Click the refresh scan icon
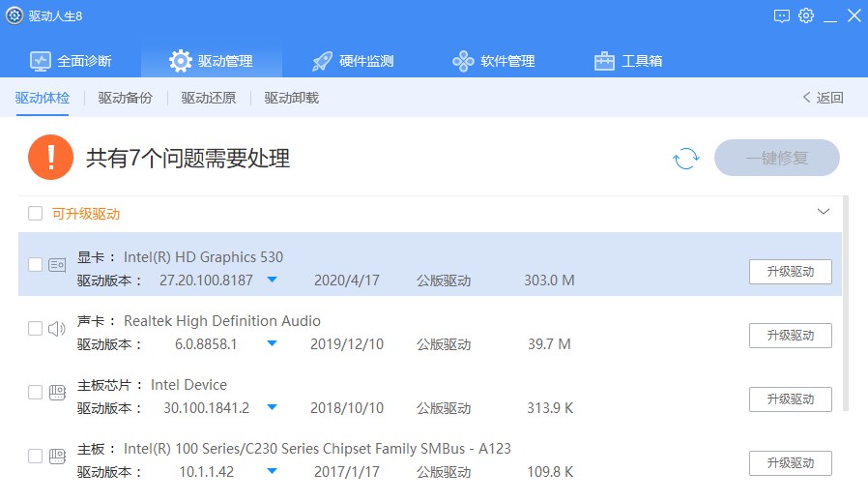 click(686, 159)
